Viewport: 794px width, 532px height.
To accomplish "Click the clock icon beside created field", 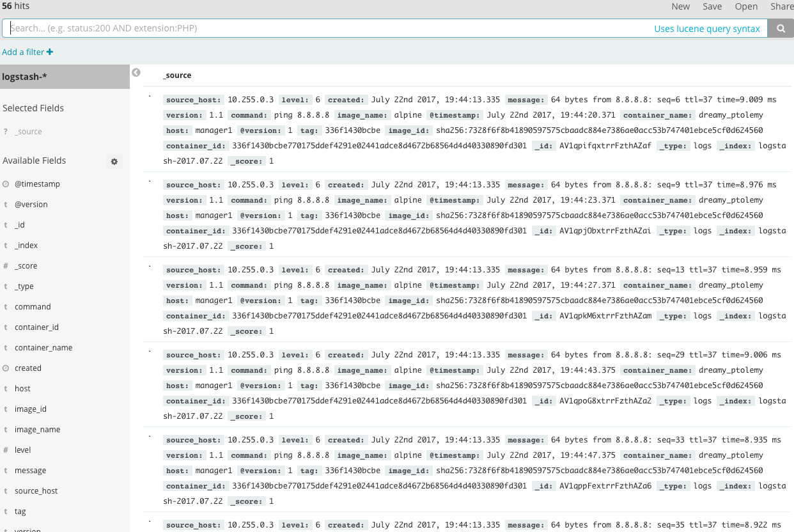I will pyautogui.click(x=6, y=368).
